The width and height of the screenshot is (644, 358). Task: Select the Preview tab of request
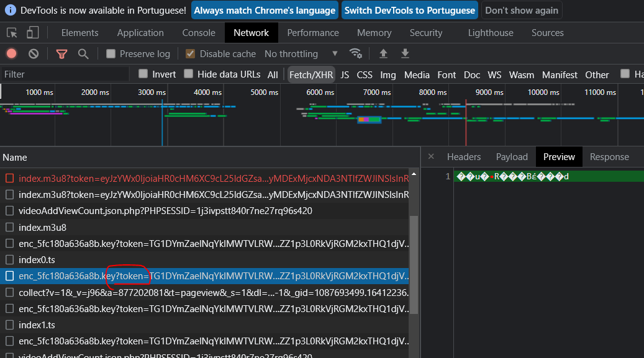[559, 157]
